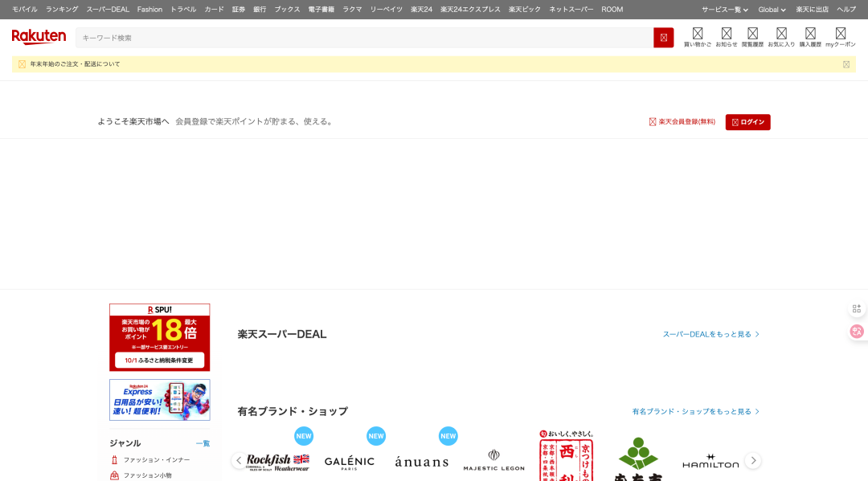Open Fashion in top navigation
Screen dimensions: 868x481
point(149,10)
